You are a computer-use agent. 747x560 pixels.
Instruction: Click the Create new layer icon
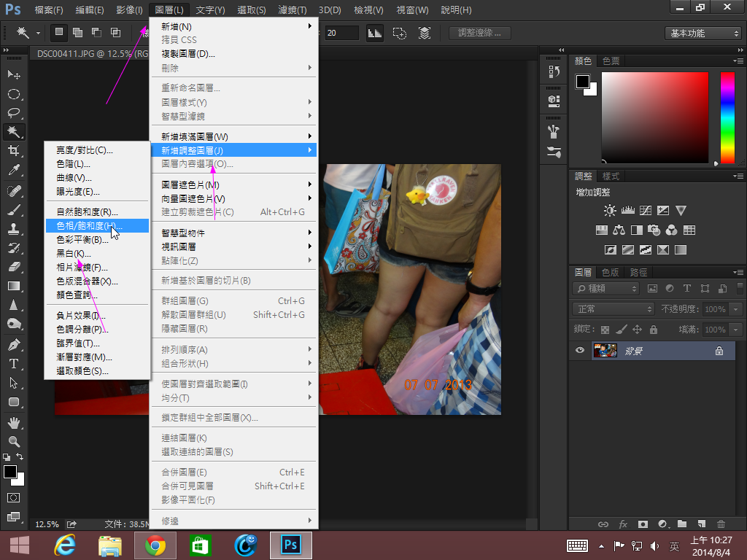click(x=702, y=524)
